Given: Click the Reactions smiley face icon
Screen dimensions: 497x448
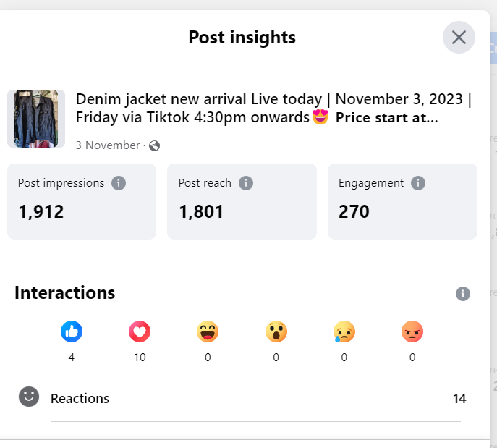Looking at the screenshot, I should [x=29, y=397].
